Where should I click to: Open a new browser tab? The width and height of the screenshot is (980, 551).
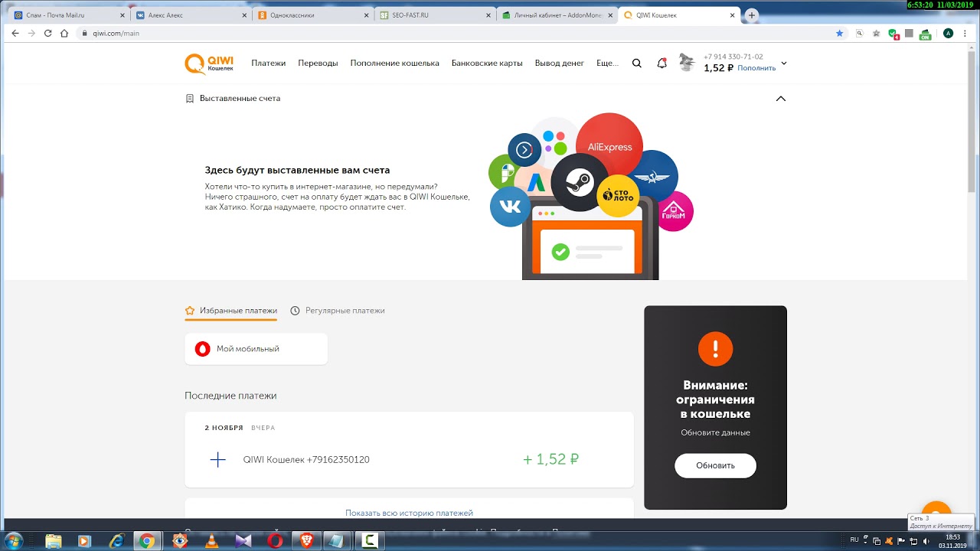point(752,15)
